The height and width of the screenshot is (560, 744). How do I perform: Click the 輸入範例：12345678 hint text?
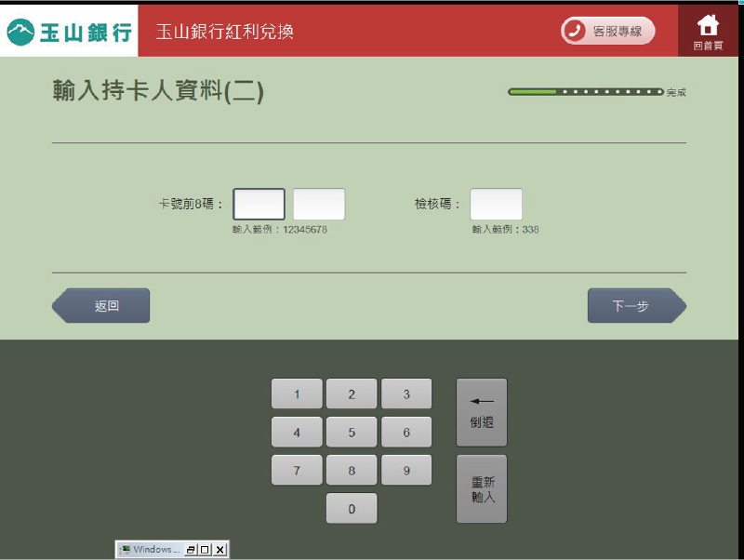[x=280, y=229]
